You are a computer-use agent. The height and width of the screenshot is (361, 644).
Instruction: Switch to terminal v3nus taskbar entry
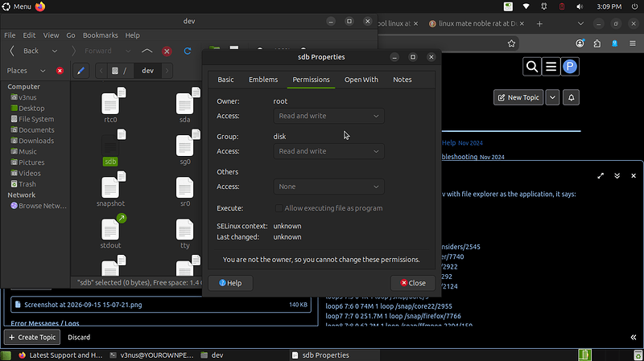click(x=152, y=355)
